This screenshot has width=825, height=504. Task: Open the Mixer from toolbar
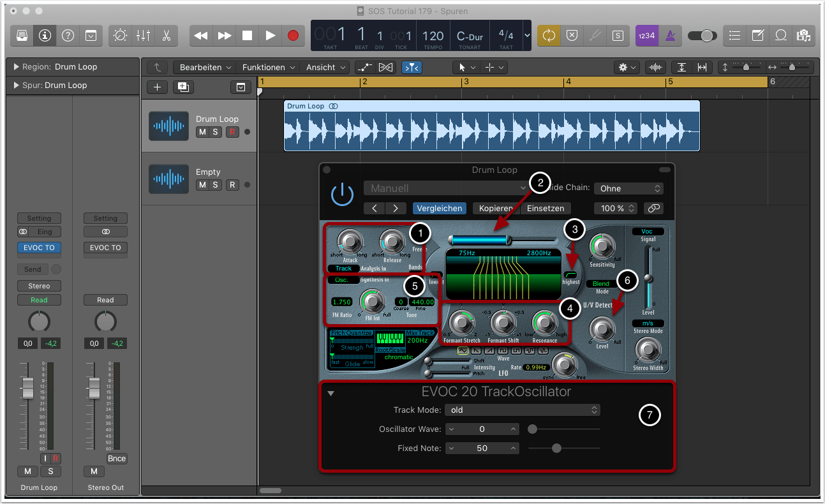[143, 36]
